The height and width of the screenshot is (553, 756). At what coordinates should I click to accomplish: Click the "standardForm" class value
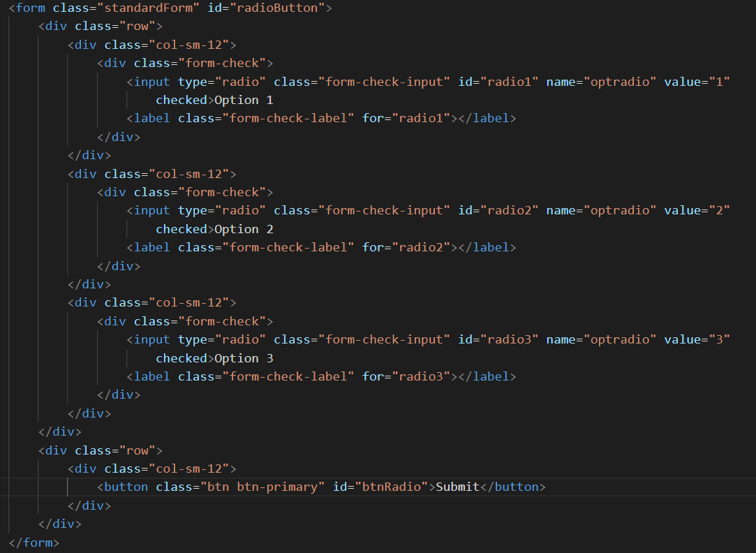pos(148,8)
